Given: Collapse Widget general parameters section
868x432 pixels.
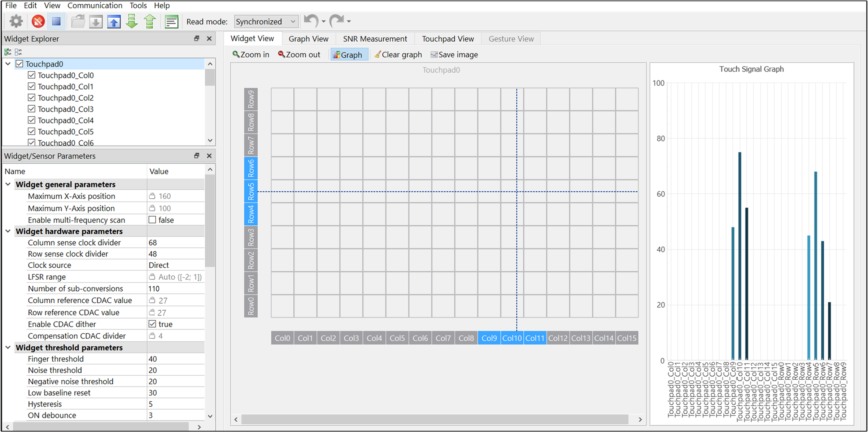Looking at the screenshot, I should [x=8, y=184].
